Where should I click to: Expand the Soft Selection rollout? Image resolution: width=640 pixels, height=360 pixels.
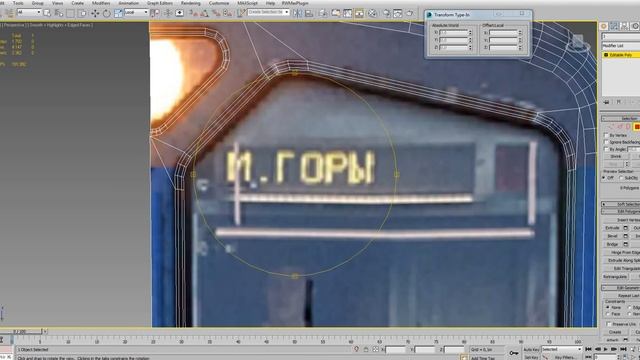621,204
